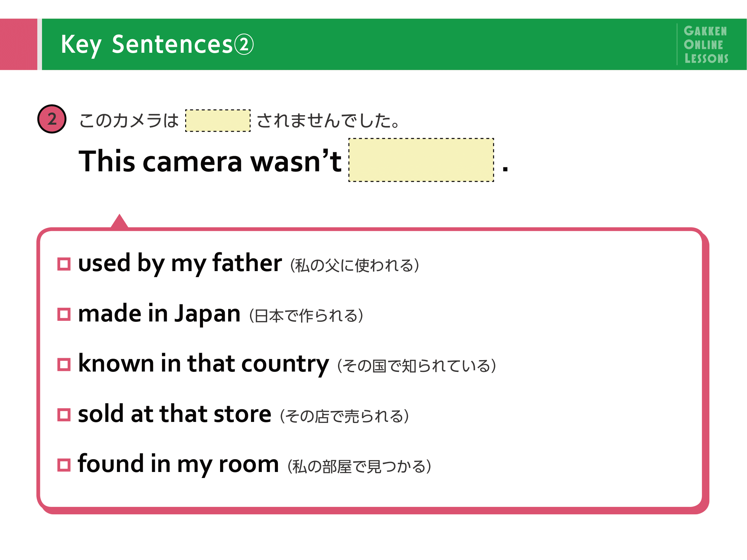Click the pink triangle pointer above the box
The height and width of the screenshot is (560, 747).
click(119, 221)
